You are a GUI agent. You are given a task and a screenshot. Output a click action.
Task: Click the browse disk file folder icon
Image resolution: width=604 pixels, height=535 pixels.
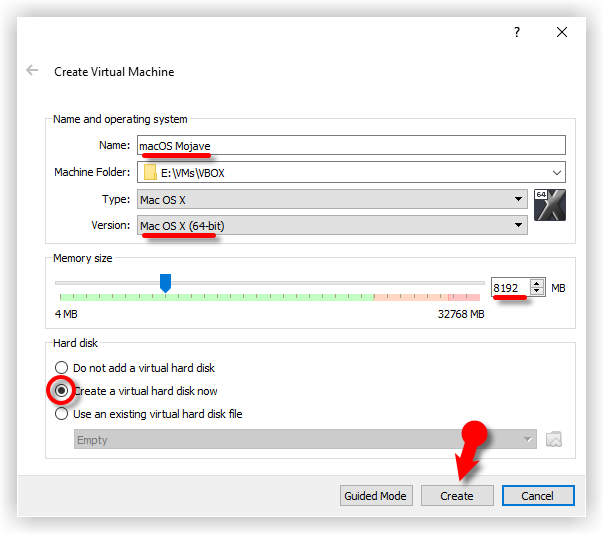tap(554, 440)
